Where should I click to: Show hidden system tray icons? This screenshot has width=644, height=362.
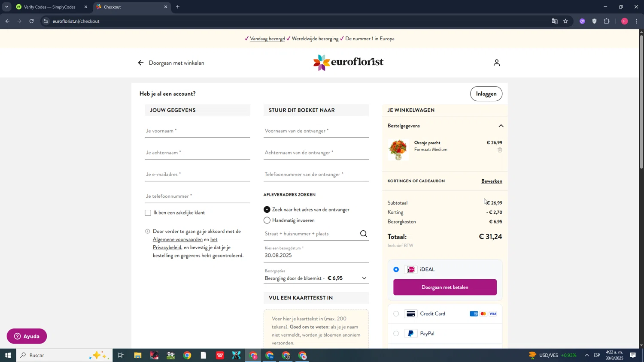point(587,355)
